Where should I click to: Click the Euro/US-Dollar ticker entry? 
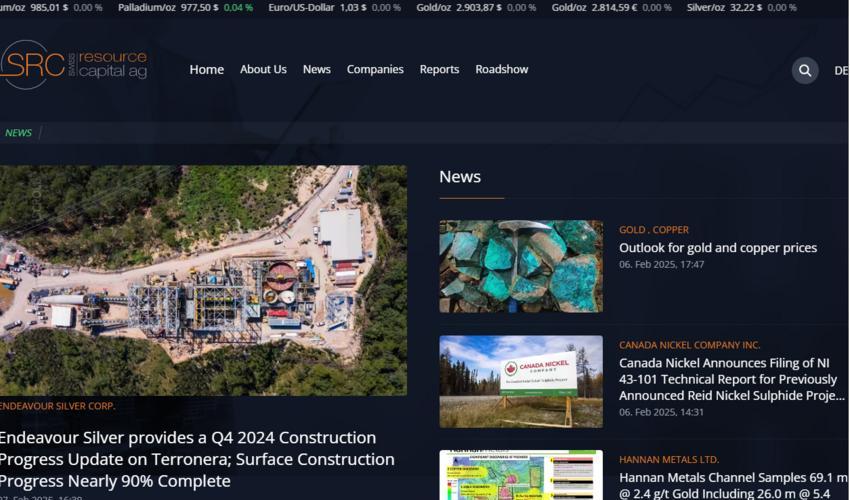point(334,8)
